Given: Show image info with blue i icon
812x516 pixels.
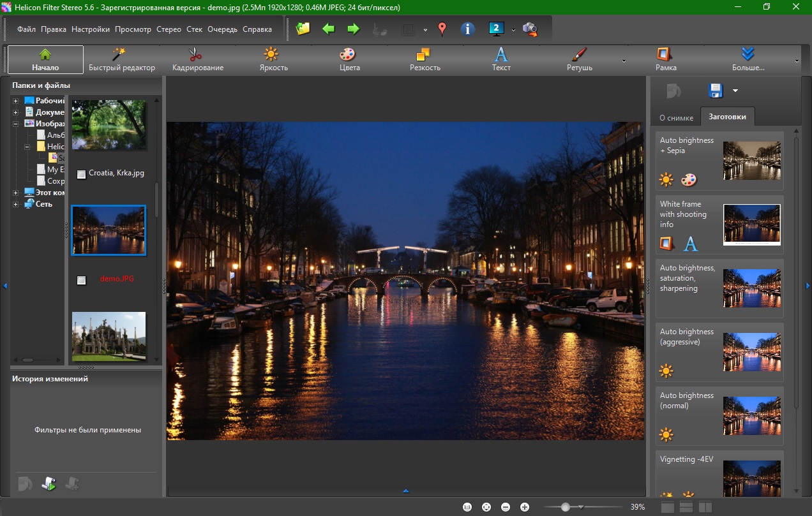Looking at the screenshot, I should 468,29.
